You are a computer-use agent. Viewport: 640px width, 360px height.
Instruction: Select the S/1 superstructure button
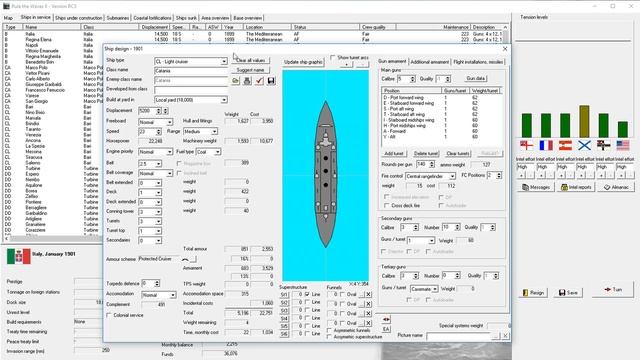tap(284, 295)
